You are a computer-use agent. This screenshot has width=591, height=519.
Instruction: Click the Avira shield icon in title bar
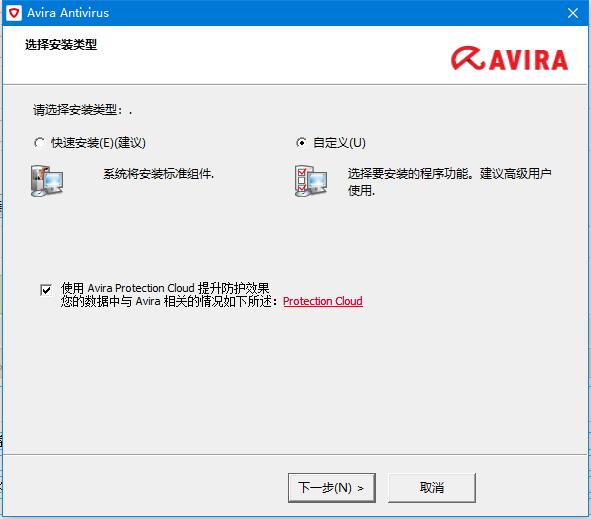[x=14, y=13]
